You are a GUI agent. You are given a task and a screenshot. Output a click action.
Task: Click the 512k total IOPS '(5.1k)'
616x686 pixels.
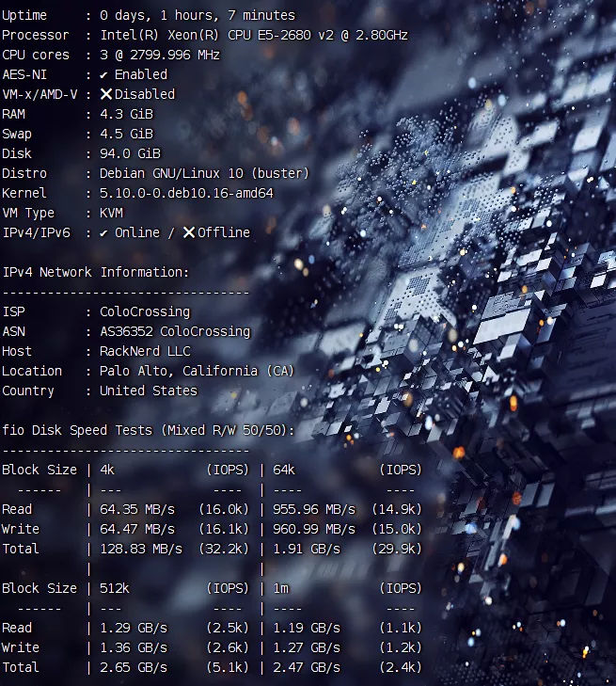(x=228, y=667)
